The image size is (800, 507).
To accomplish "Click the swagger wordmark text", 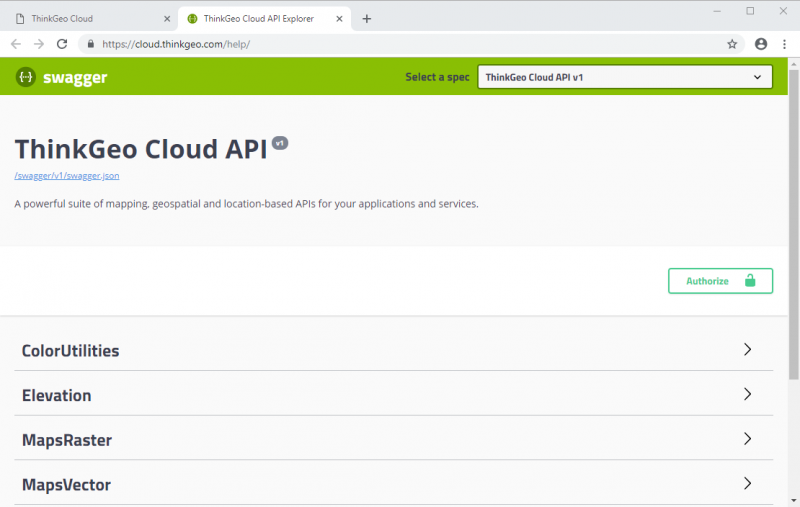I will coord(75,78).
